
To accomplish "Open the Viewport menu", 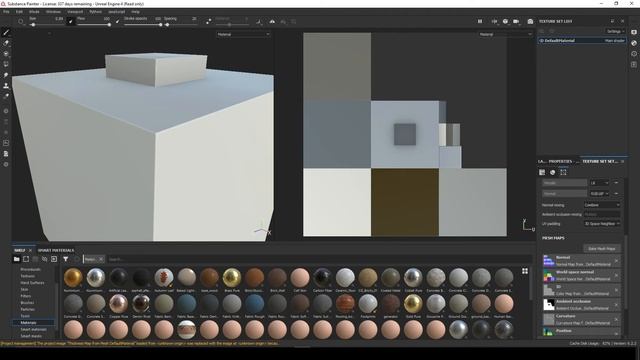I will point(75,12).
